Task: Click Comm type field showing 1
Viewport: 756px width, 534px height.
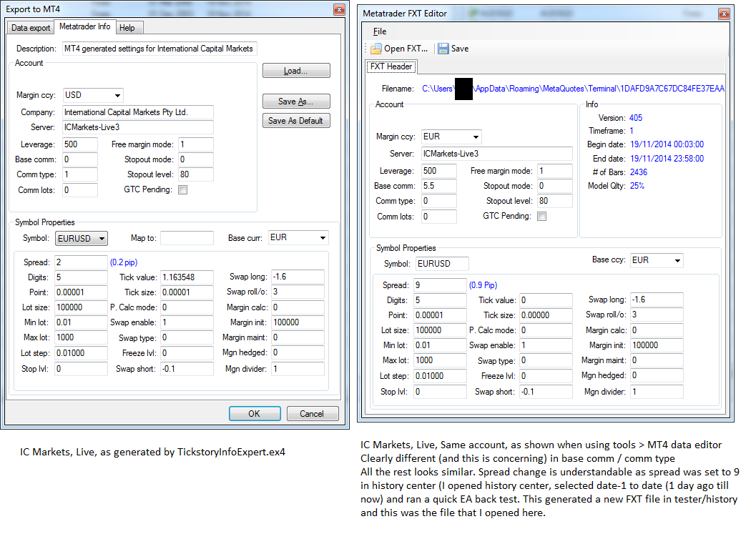Action: (x=80, y=174)
